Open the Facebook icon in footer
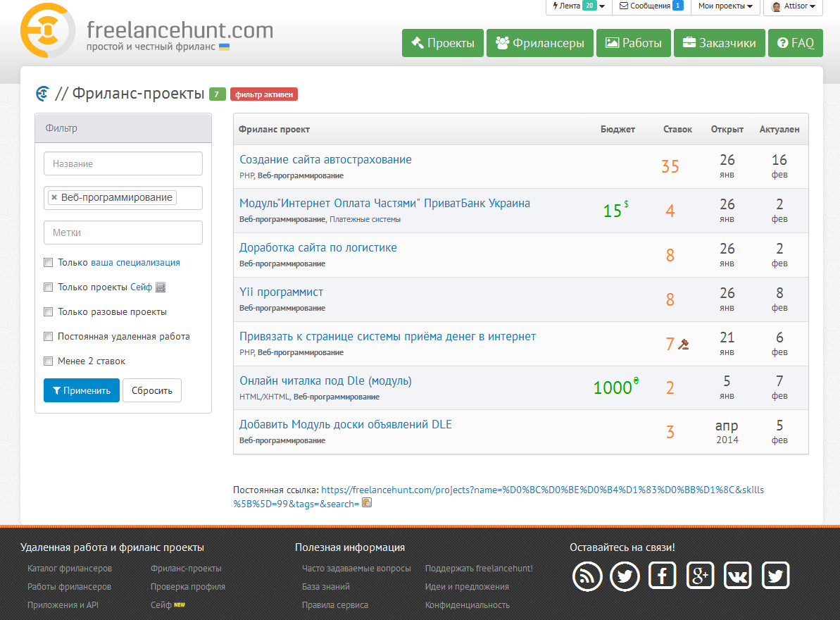The width and height of the screenshot is (840, 620). click(x=662, y=576)
